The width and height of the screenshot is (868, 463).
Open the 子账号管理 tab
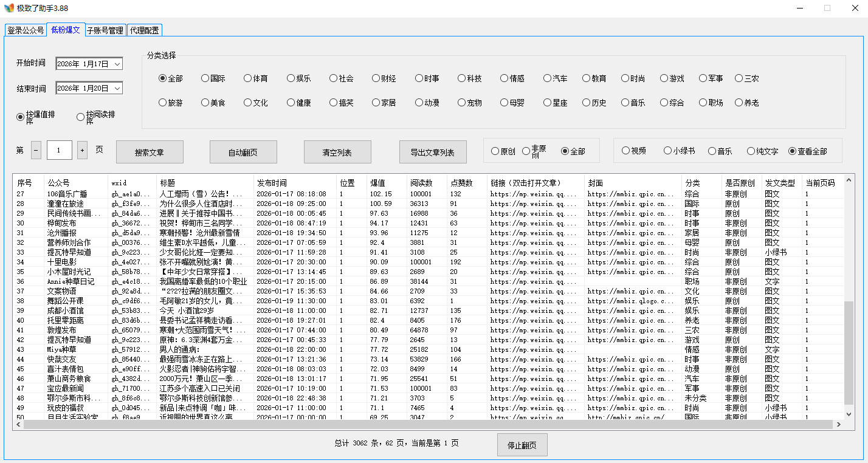[105, 30]
